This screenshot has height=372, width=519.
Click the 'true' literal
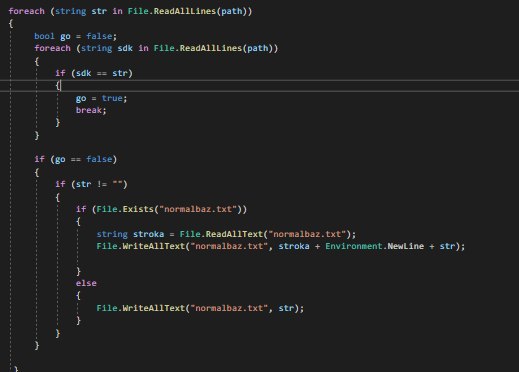pyautogui.click(x=112, y=98)
